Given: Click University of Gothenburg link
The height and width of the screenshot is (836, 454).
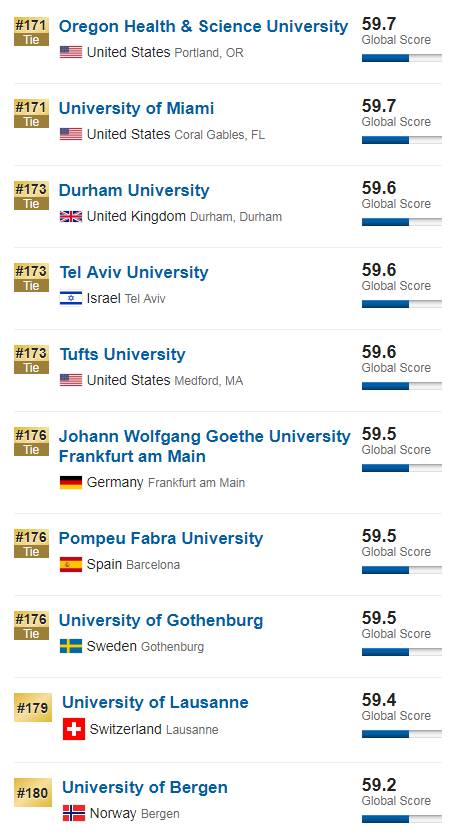Looking at the screenshot, I should [x=161, y=621].
